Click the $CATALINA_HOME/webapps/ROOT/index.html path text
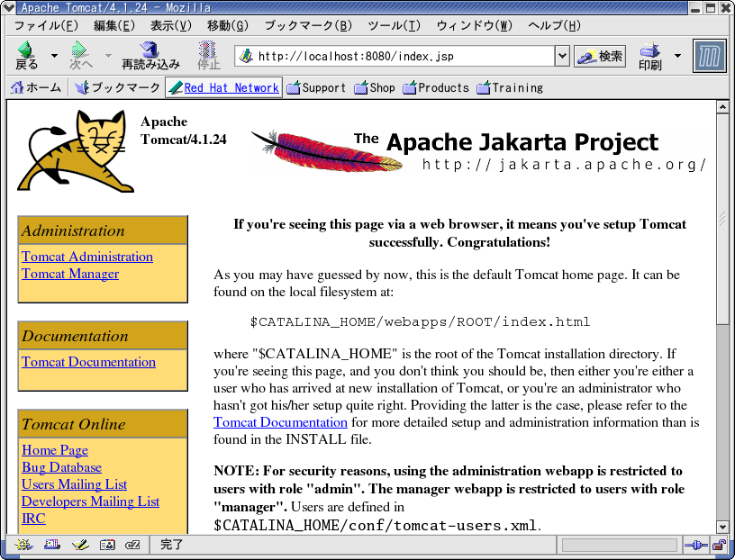This screenshot has width=735, height=560. (420, 322)
